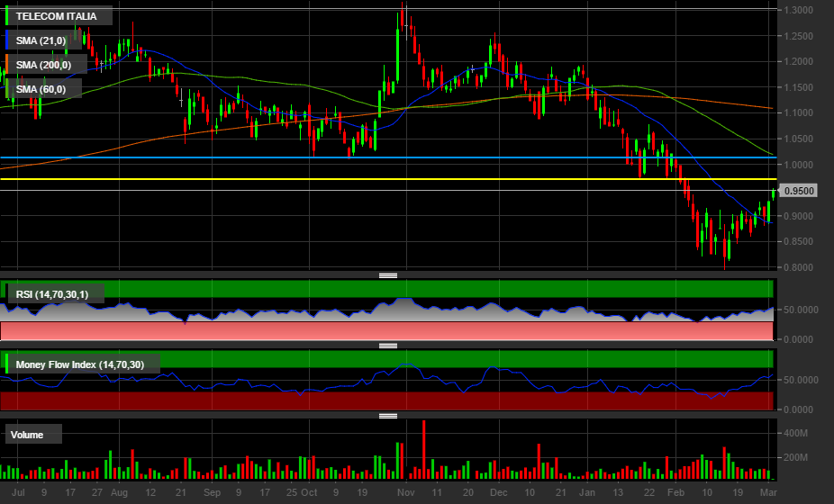Click the Dec date label on time axis
This screenshot has height=504, width=834.
pos(498,492)
